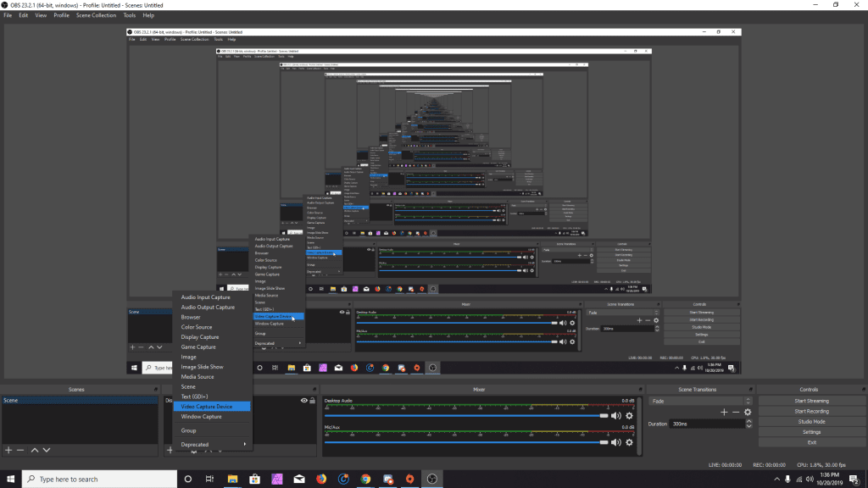Screen dimensions: 868x488
Task: Open the Edit menu
Action: tap(23, 15)
